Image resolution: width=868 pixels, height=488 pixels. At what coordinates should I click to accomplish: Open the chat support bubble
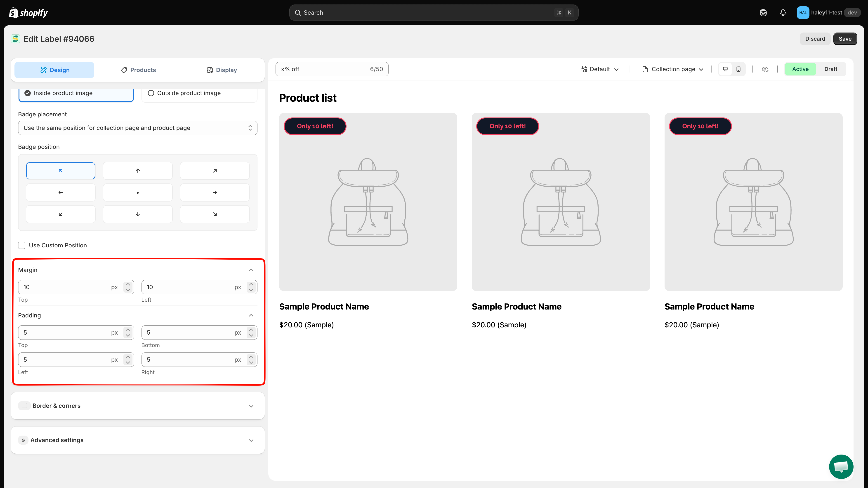(841, 467)
